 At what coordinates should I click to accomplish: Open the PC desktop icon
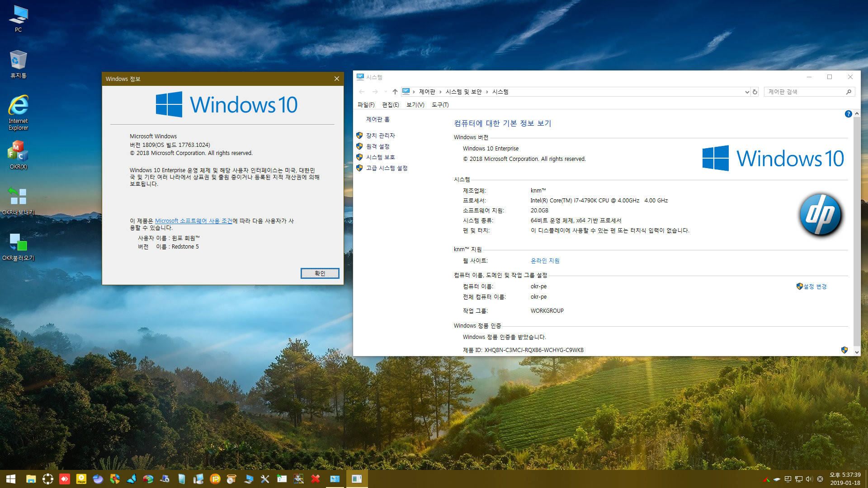(18, 19)
